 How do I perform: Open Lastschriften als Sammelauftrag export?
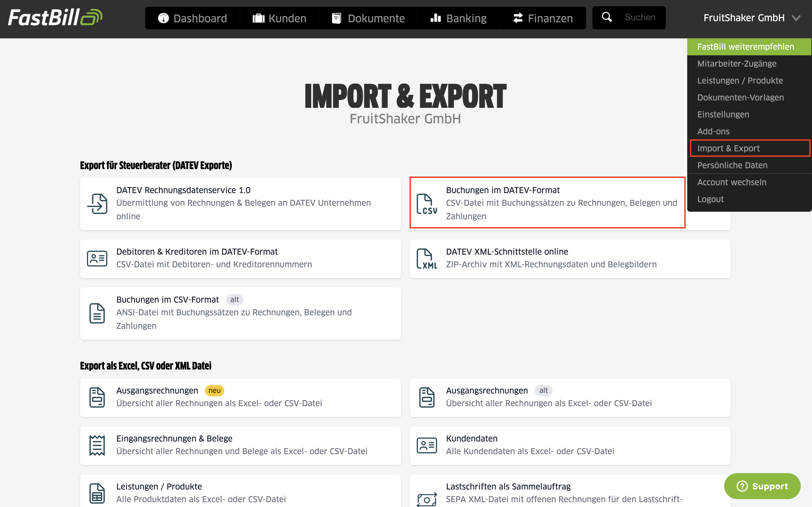pos(570,491)
